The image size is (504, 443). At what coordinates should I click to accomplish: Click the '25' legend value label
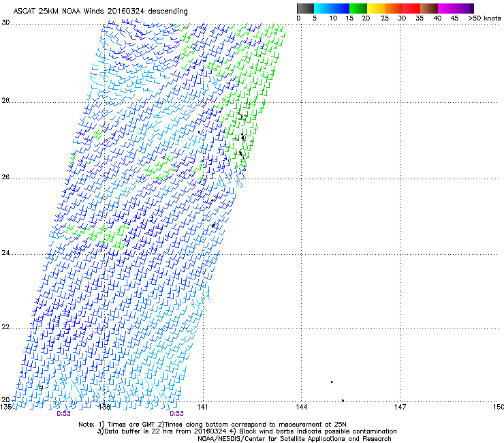[385, 18]
